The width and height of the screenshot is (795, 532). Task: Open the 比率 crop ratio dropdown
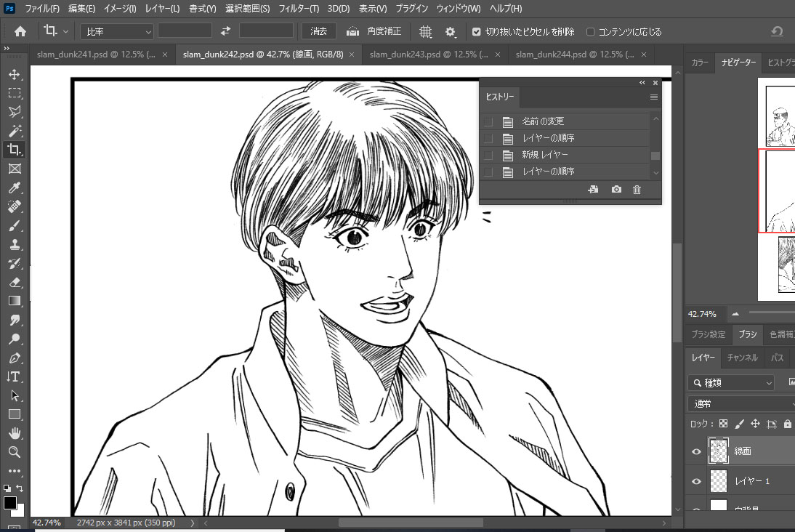tap(116, 31)
